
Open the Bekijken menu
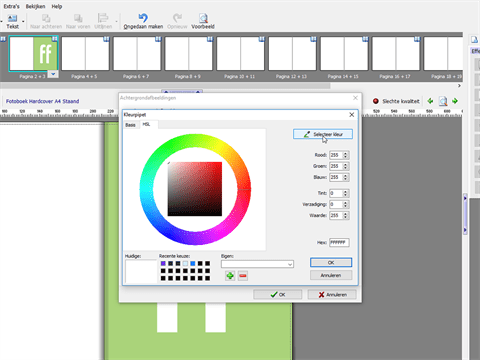point(35,6)
